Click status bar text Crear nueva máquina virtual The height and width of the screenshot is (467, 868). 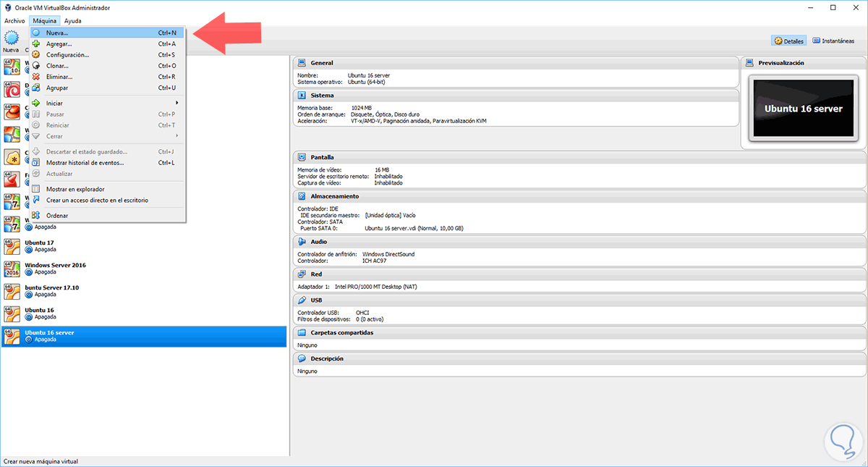pyautogui.click(x=41, y=461)
